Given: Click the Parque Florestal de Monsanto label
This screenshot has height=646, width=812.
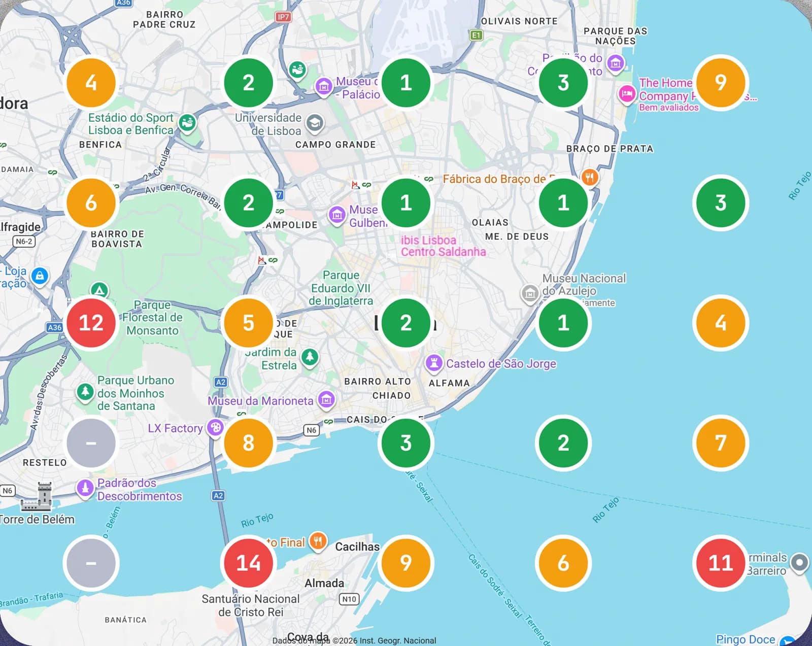Looking at the screenshot, I should pos(152,318).
